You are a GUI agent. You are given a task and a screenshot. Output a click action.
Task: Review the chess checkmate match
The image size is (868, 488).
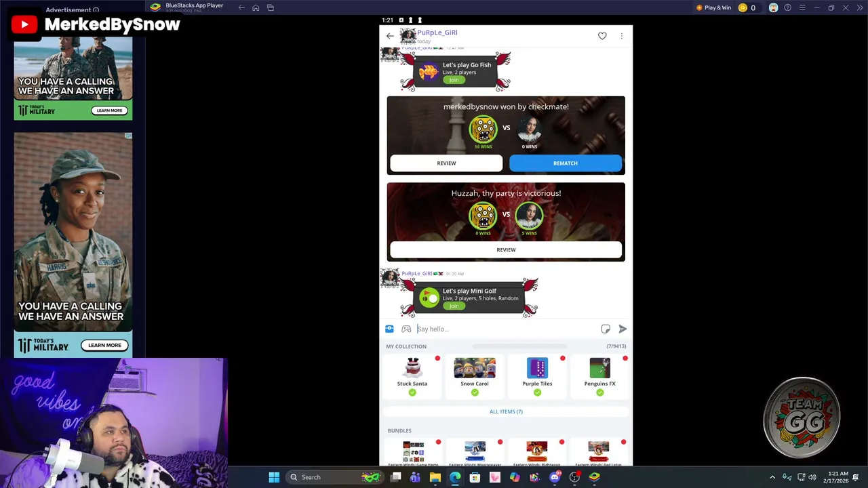pos(446,163)
